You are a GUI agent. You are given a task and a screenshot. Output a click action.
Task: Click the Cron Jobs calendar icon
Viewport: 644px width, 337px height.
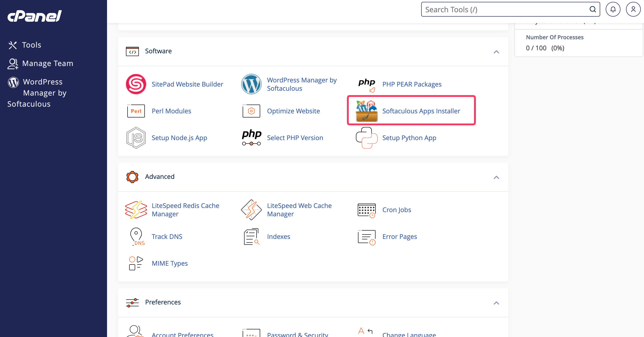pos(367,211)
